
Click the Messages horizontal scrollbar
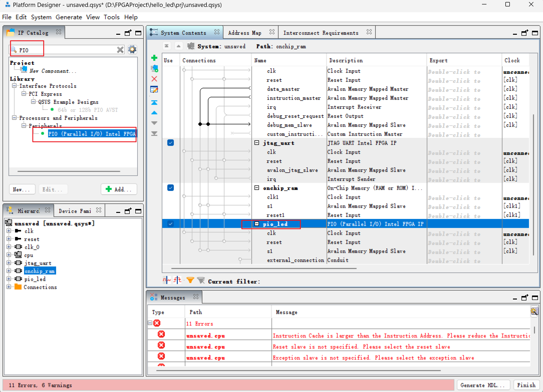298,370
